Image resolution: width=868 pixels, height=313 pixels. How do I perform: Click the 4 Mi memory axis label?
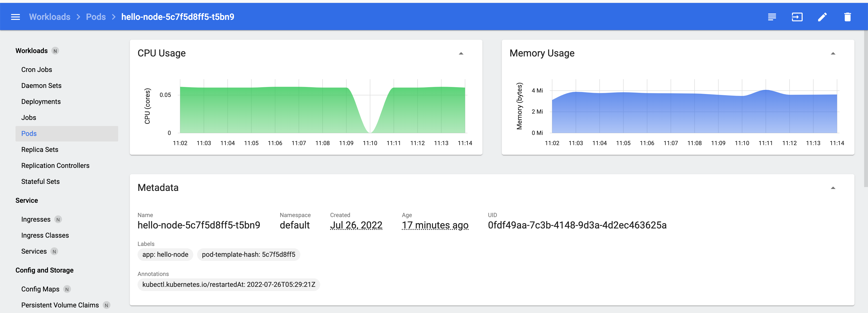tap(537, 91)
